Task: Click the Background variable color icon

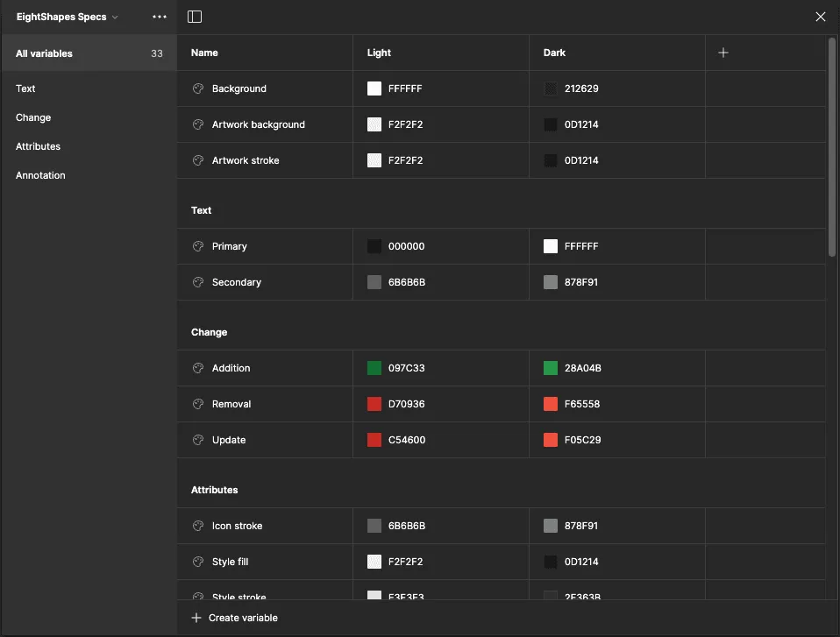Action: coord(198,88)
